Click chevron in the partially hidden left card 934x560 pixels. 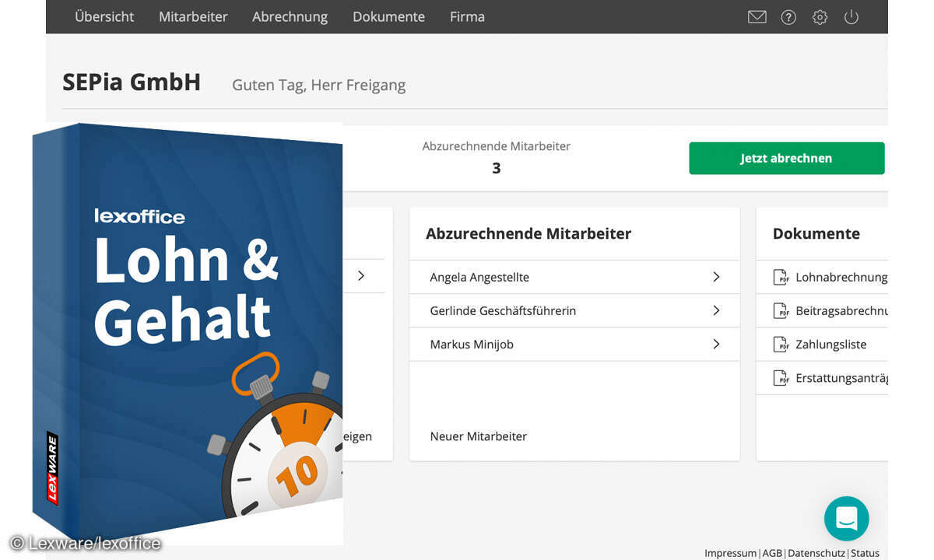pyautogui.click(x=361, y=275)
